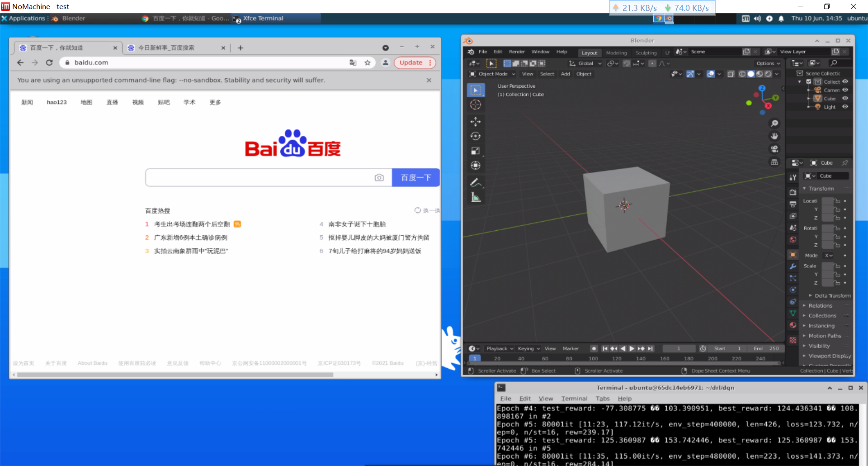Open Render properties tab icon
The image size is (868, 466).
click(x=793, y=192)
